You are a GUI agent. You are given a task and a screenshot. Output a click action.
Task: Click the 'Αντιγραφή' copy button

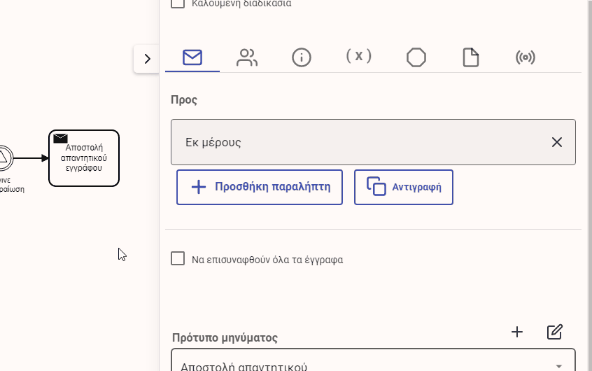click(x=403, y=187)
